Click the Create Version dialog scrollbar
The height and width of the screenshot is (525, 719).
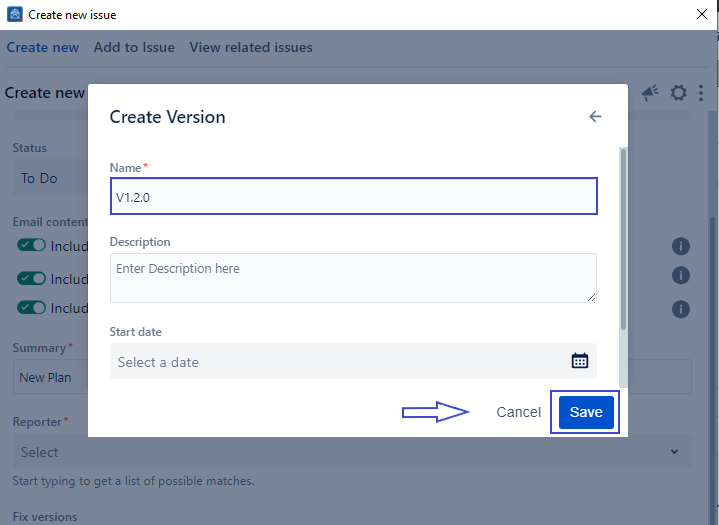tap(624, 240)
